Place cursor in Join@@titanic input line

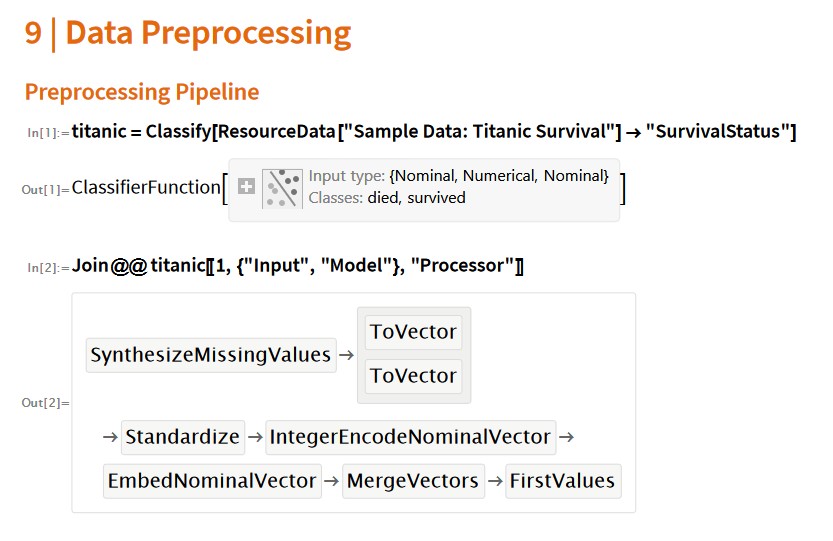[x=298, y=265]
